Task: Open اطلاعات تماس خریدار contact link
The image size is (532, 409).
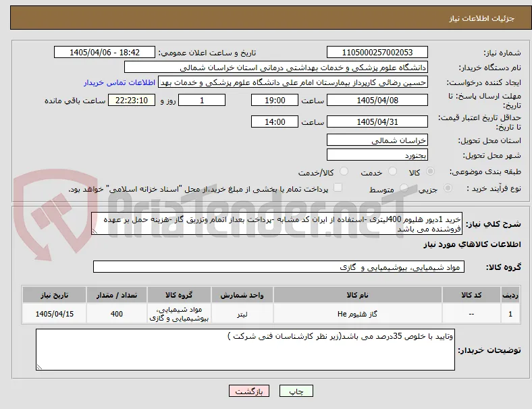Action: pos(119,82)
